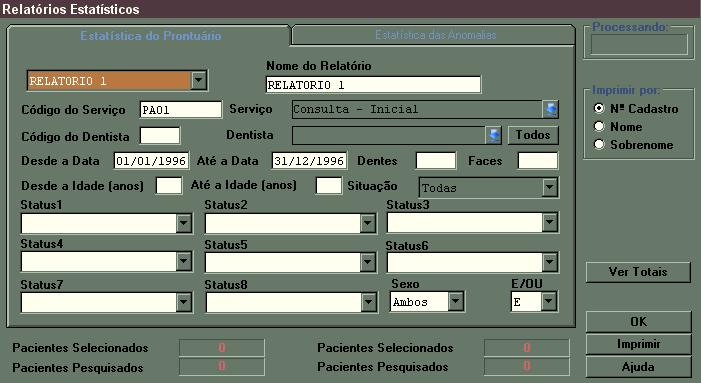
Task: Select Nº Cadastro print order
Action: (x=599, y=108)
